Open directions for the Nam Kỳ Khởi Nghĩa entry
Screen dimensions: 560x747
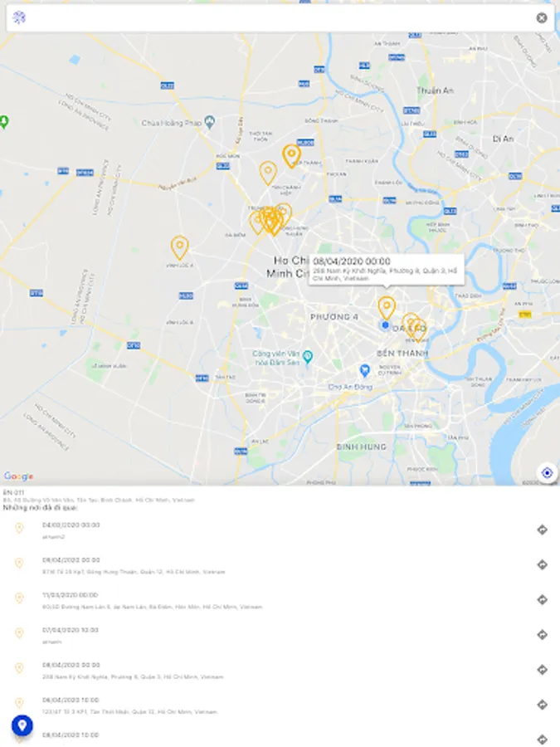[x=542, y=669]
